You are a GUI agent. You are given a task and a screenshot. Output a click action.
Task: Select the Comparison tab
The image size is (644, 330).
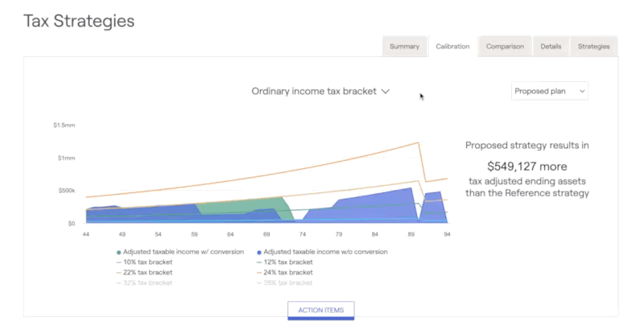[x=505, y=47]
